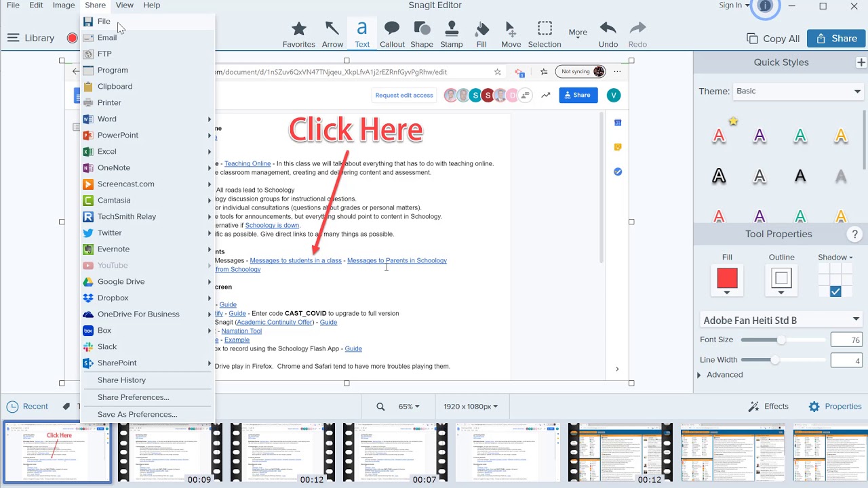Undo the last edit
Image resolution: width=868 pixels, height=488 pixels.
tap(608, 34)
